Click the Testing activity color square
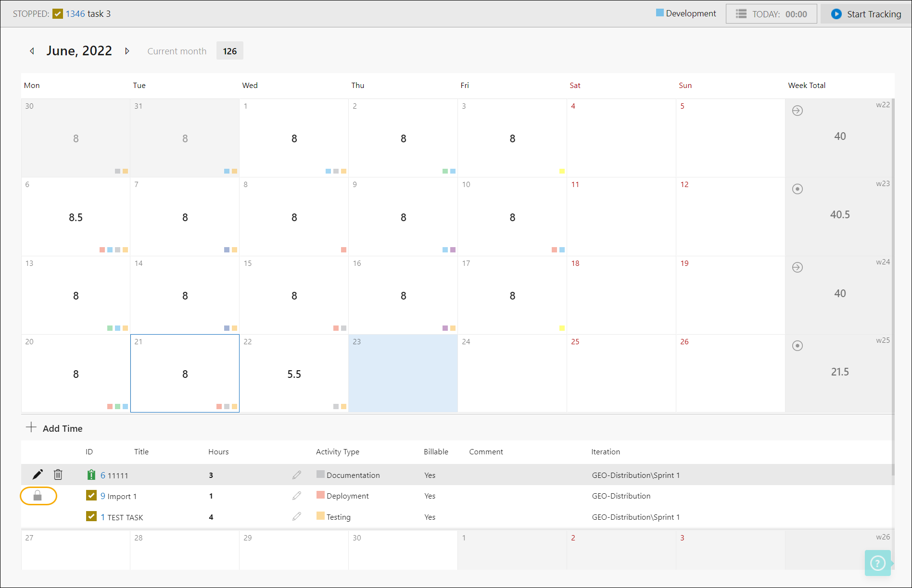The width and height of the screenshot is (912, 588). click(320, 516)
